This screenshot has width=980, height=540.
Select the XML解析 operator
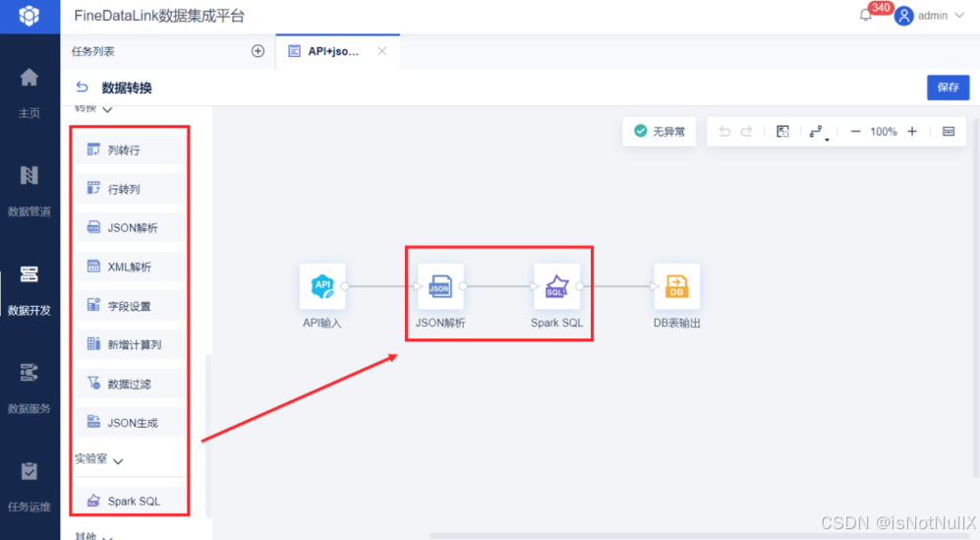(131, 268)
